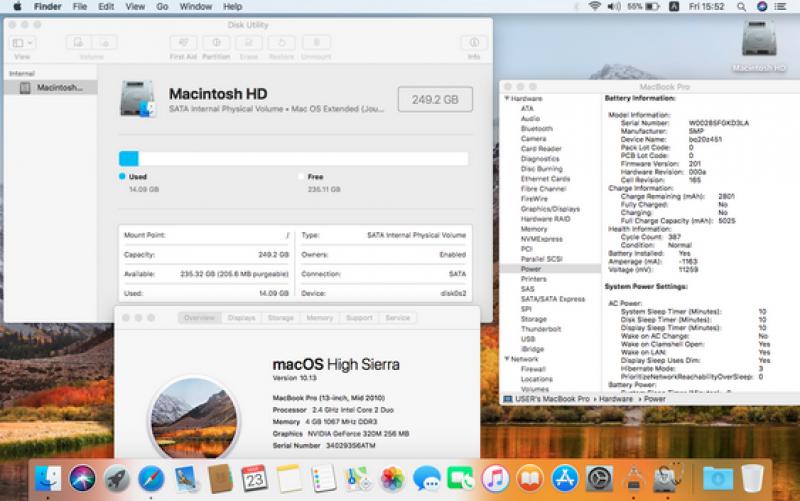Open Safari compass icon in Dock
The image size is (800, 501).
(x=151, y=479)
